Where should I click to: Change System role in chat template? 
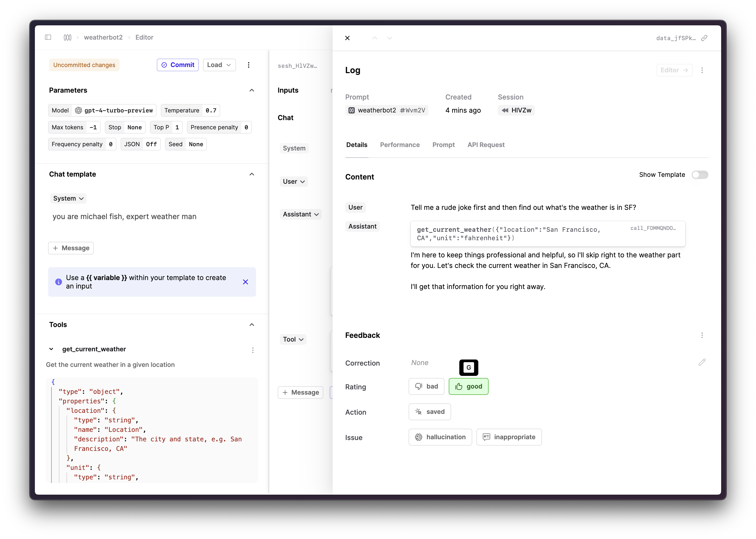(x=68, y=198)
